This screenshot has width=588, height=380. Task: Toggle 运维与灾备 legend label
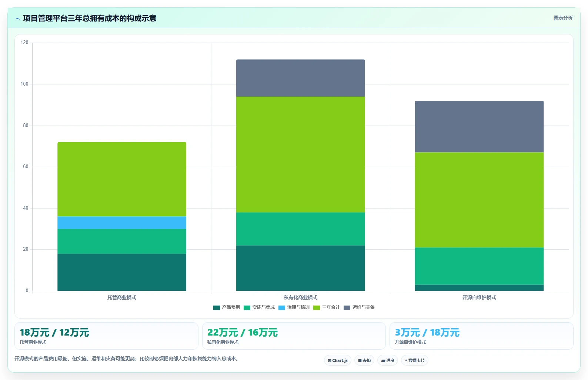[x=364, y=307]
